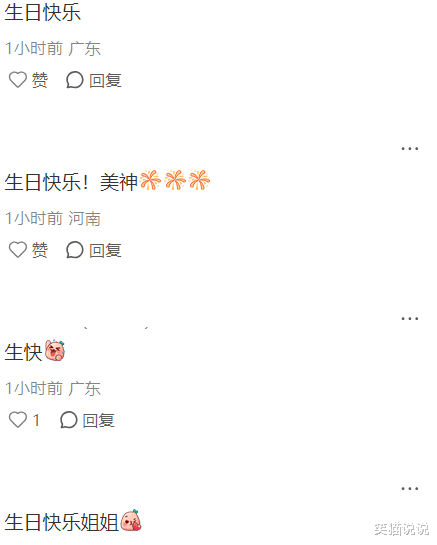The width and height of the screenshot is (437, 545).
Task: Click the first firework emoji after 美神
Action: (x=150, y=180)
